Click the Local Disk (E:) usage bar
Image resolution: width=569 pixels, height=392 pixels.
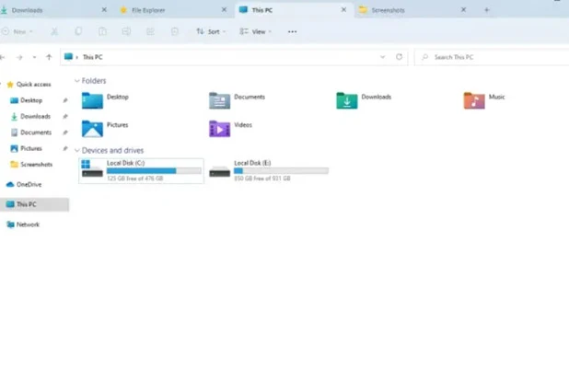click(281, 171)
